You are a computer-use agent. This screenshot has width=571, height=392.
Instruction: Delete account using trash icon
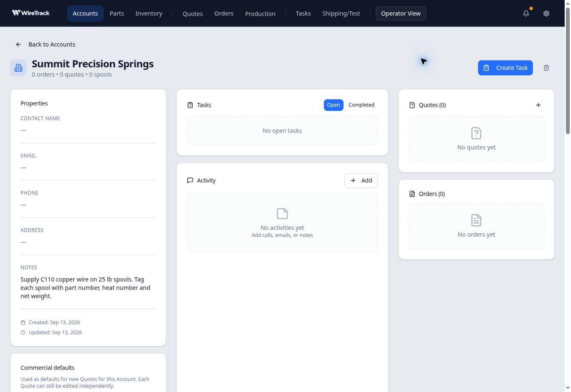[x=546, y=68]
